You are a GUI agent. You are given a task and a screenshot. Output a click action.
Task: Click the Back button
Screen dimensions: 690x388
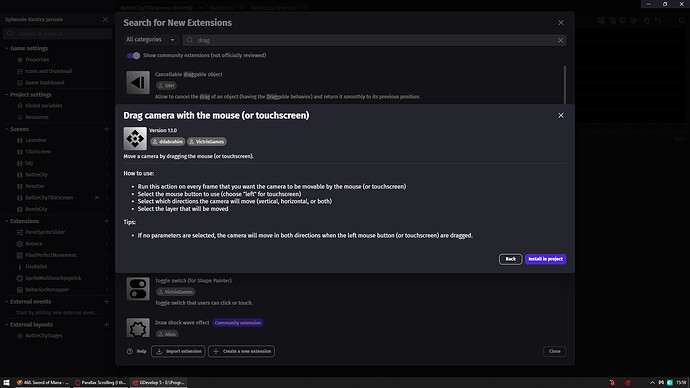tap(510, 259)
